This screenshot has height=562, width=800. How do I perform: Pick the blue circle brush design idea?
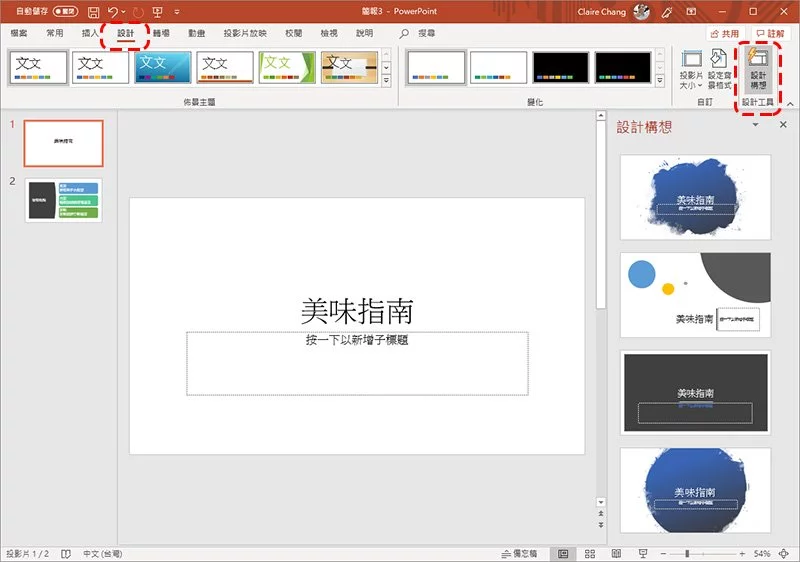point(695,490)
